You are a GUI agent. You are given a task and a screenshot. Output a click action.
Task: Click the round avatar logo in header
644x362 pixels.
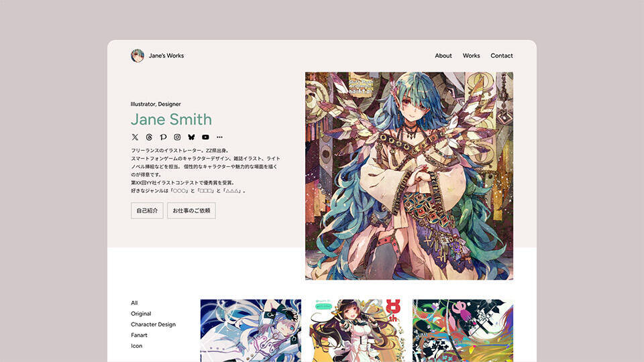pyautogui.click(x=137, y=56)
